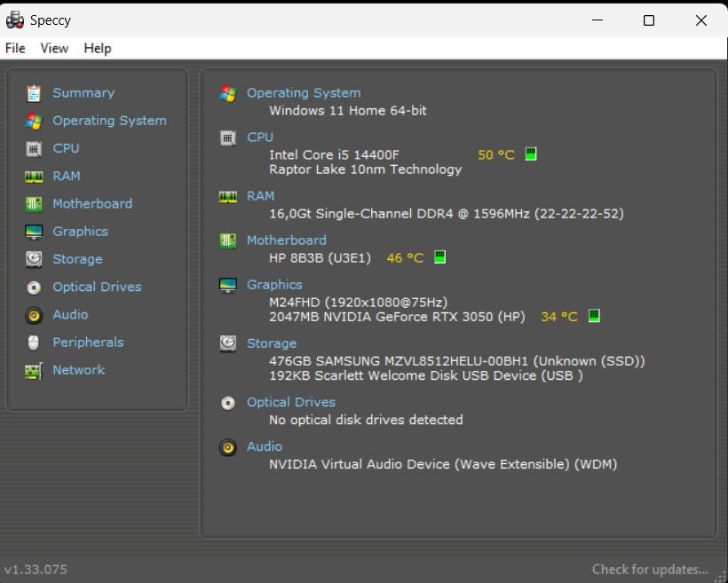Open Motherboard section via its sidebar icon
Image resolution: width=728 pixels, height=583 pixels.
pos(34,204)
